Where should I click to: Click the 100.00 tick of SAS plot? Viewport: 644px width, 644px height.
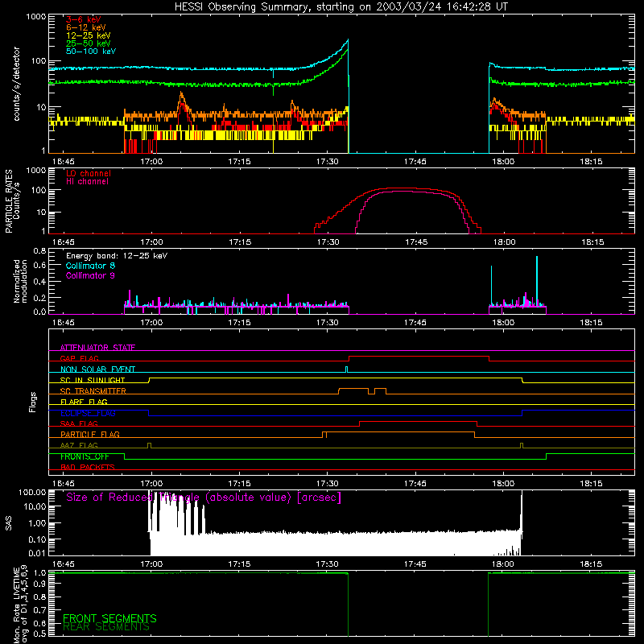coord(32,492)
